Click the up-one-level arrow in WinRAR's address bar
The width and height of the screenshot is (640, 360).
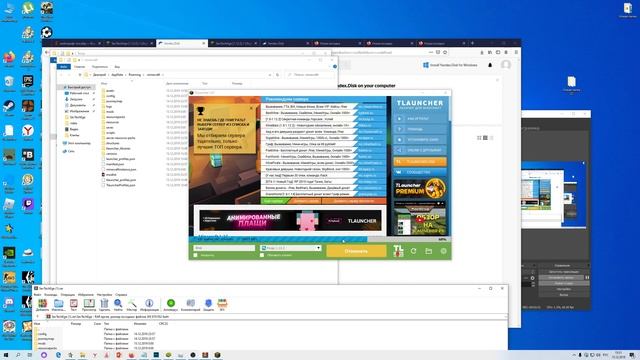[x=38, y=316]
